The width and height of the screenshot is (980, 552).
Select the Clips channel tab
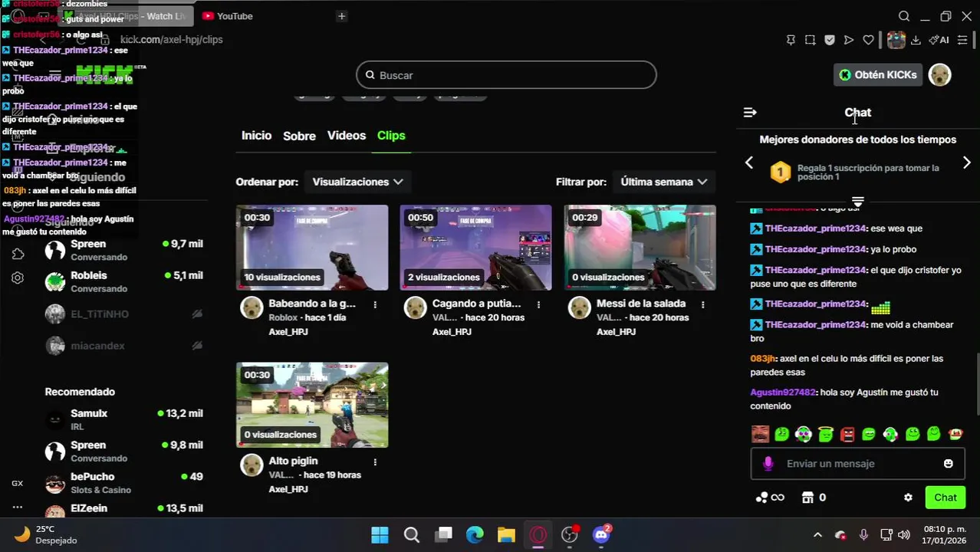pos(391,136)
